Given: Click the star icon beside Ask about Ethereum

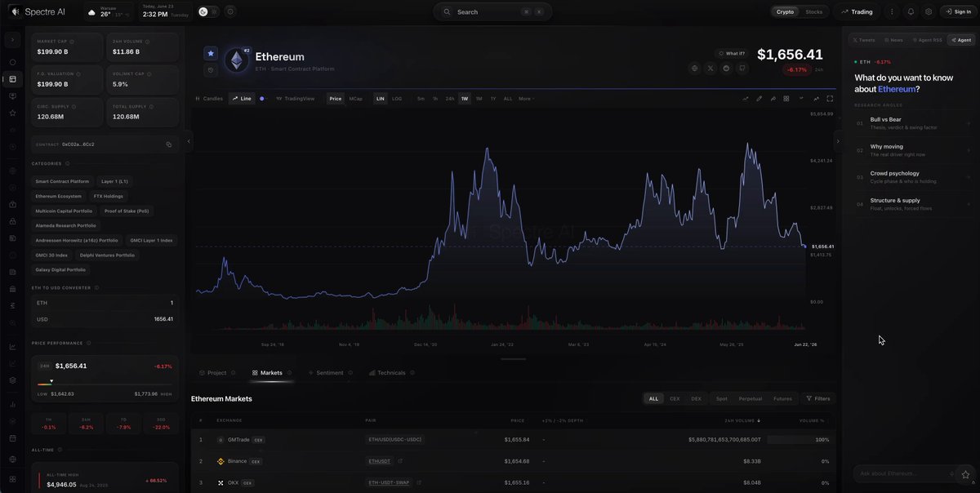Looking at the screenshot, I should click(966, 473).
